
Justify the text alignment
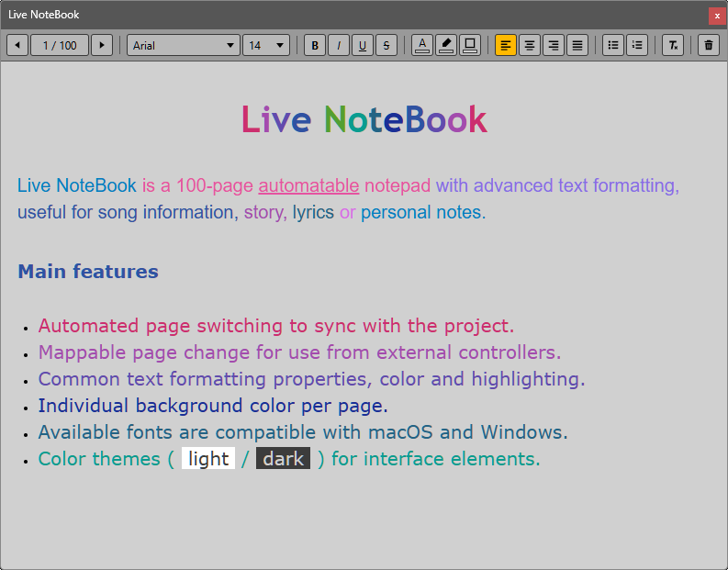[x=577, y=46]
